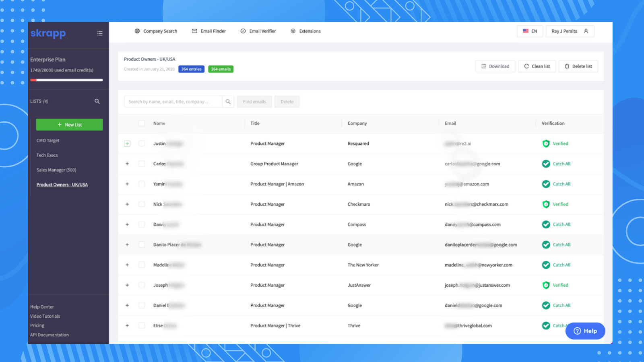Select the Tech Execs list
Image resolution: width=644 pixels, height=362 pixels.
click(47, 155)
